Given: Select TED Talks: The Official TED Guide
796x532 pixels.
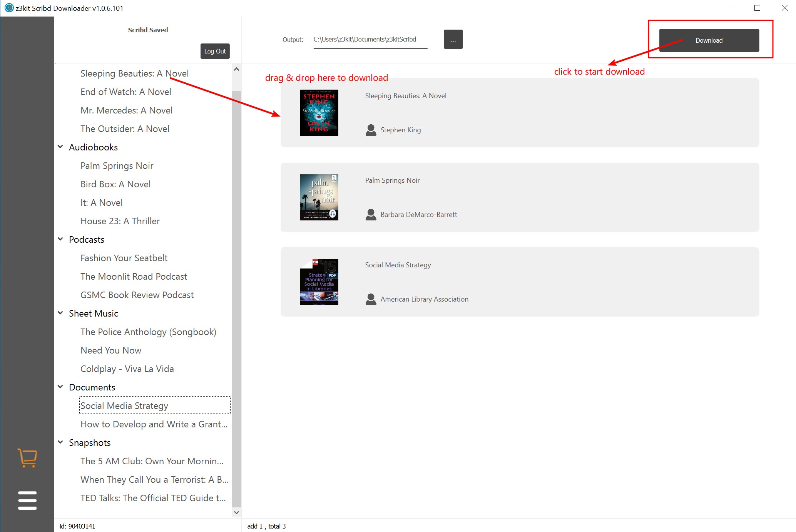Looking at the screenshot, I should point(153,498).
